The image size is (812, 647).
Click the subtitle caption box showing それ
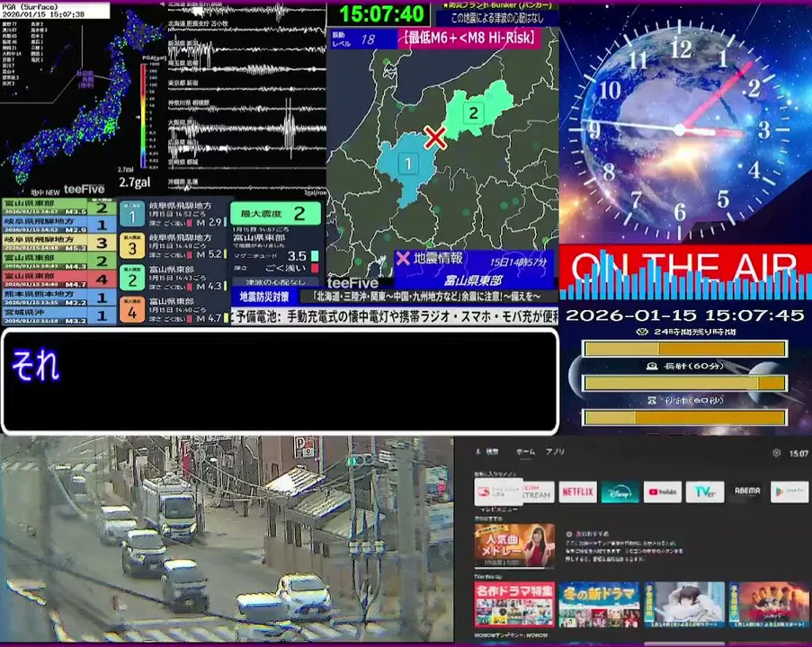(x=281, y=381)
